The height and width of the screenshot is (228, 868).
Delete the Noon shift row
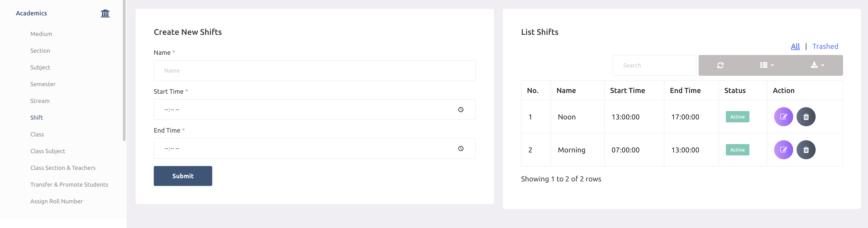[x=806, y=117]
